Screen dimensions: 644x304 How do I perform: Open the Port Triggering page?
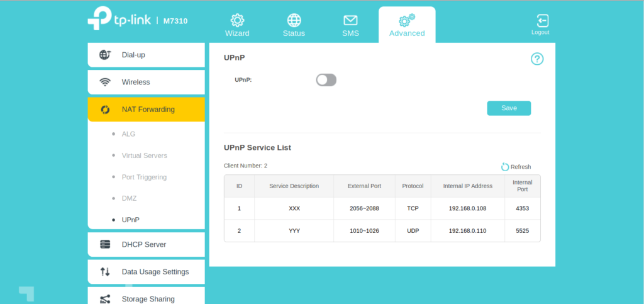(144, 177)
